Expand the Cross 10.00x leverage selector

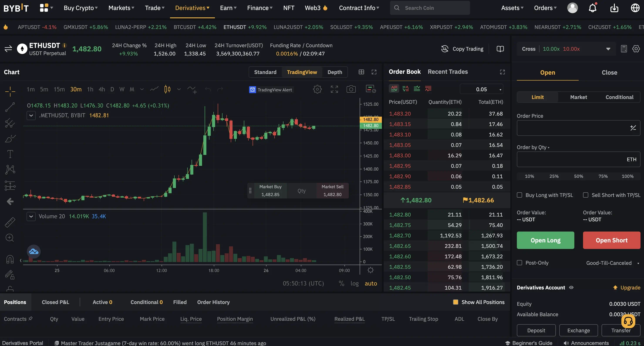(608, 49)
